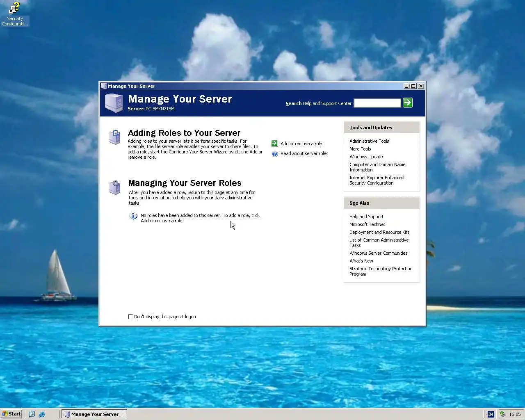The width and height of the screenshot is (525, 420).
Task: Click the language indicator IN in tray
Action: (x=491, y=414)
